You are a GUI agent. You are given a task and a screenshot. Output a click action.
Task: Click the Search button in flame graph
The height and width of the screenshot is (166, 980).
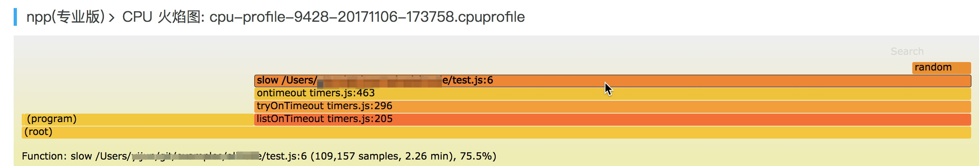[x=907, y=51]
